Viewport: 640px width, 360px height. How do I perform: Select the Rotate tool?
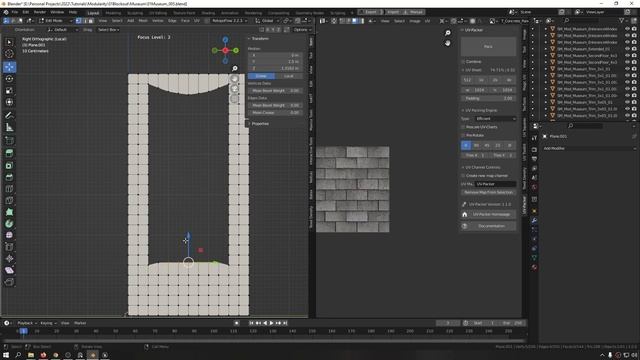pyautogui.click(x=9, y=79)
